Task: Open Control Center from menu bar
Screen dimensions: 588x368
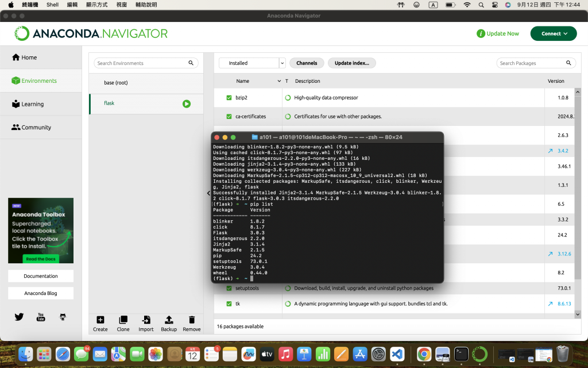Action: tap(495, 5)
